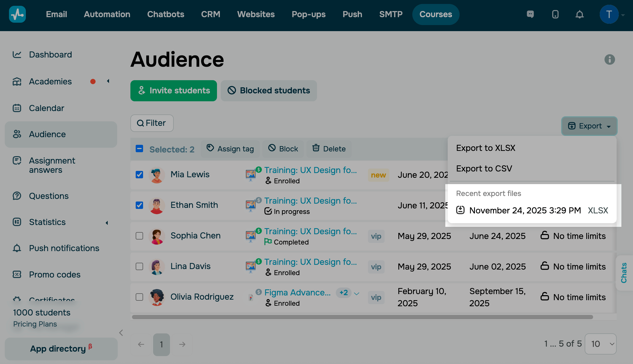Choose Export to CSV option
This screenshot has width=633, height=364.
[x=484, y=169]
